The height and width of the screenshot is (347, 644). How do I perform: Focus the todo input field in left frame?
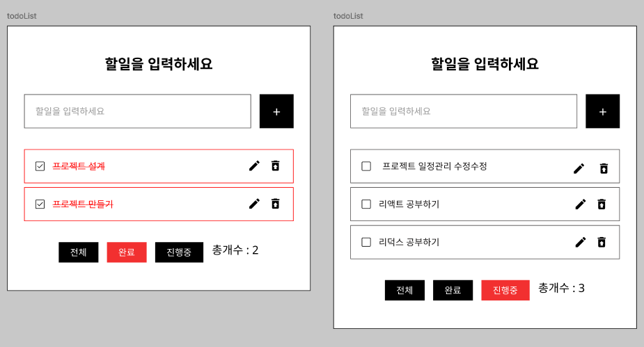coord(138,111)
